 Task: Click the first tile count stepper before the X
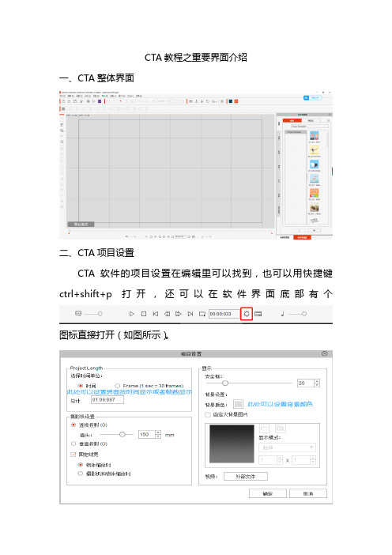[x=280, y=460]
